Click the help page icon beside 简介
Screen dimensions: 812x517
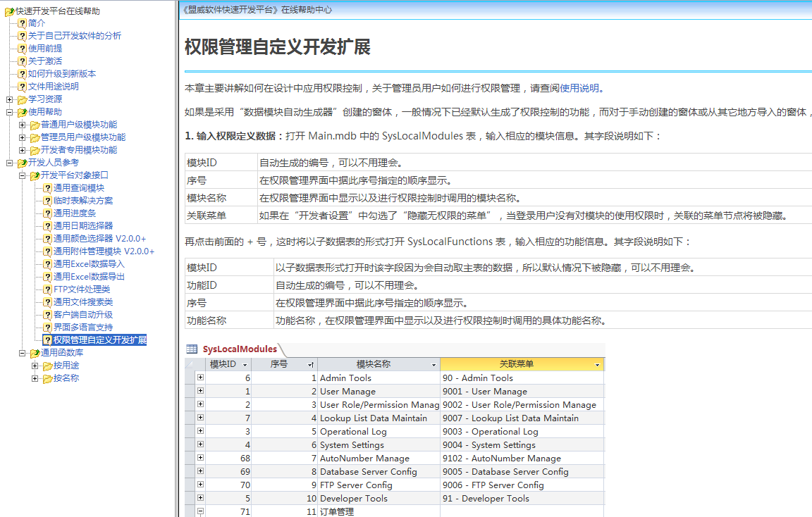coord(22,23)
